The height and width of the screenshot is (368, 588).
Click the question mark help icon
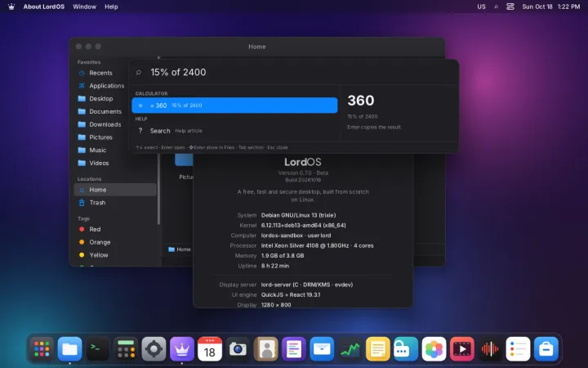pyautogui.click(x=140, y=131)
